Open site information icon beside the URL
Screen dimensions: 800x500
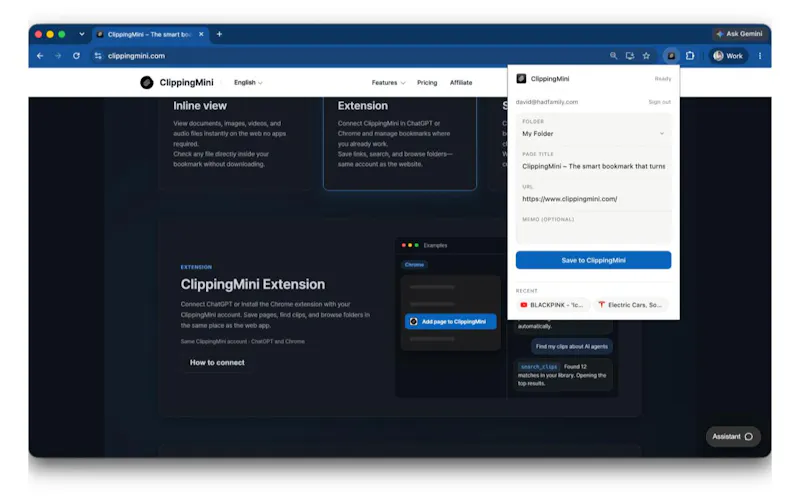click(x=97, y=56)
